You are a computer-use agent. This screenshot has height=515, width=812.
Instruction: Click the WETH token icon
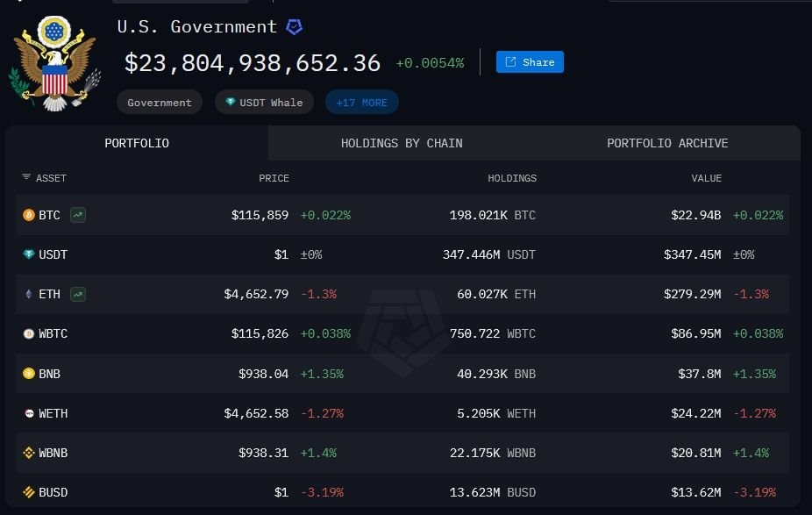[29, 413]
